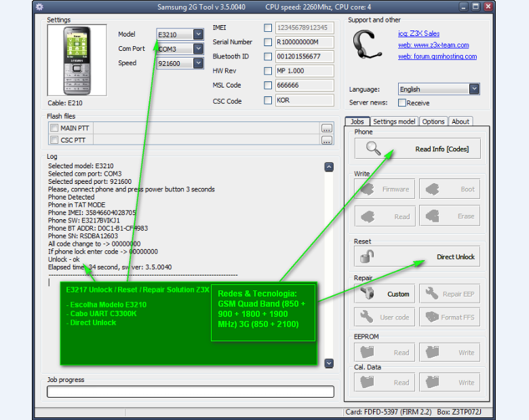
Task: Click the Direct Unlock padlock icon
Action: [x=367, y=256]
